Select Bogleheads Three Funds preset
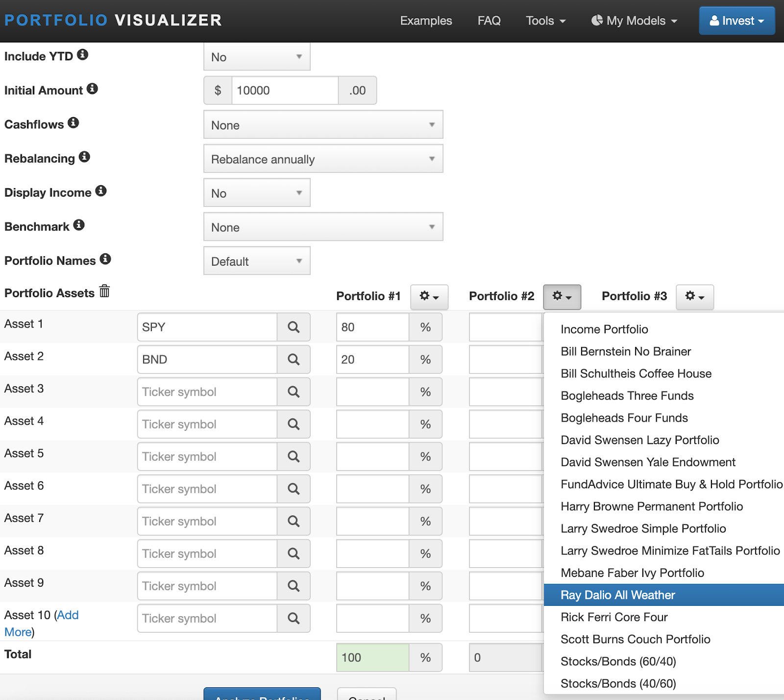Viewport: 784px width, 700px height. 664,396
